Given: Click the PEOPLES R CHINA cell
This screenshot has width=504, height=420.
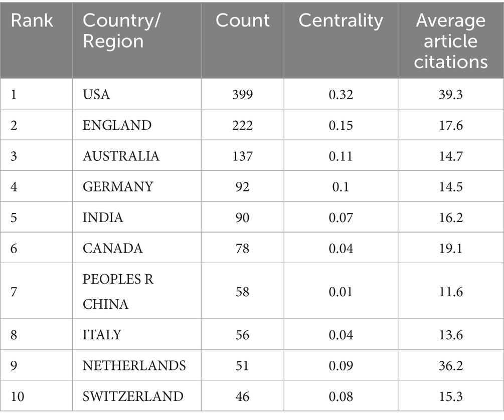Looking at the screenshot, I should point(118,291).
